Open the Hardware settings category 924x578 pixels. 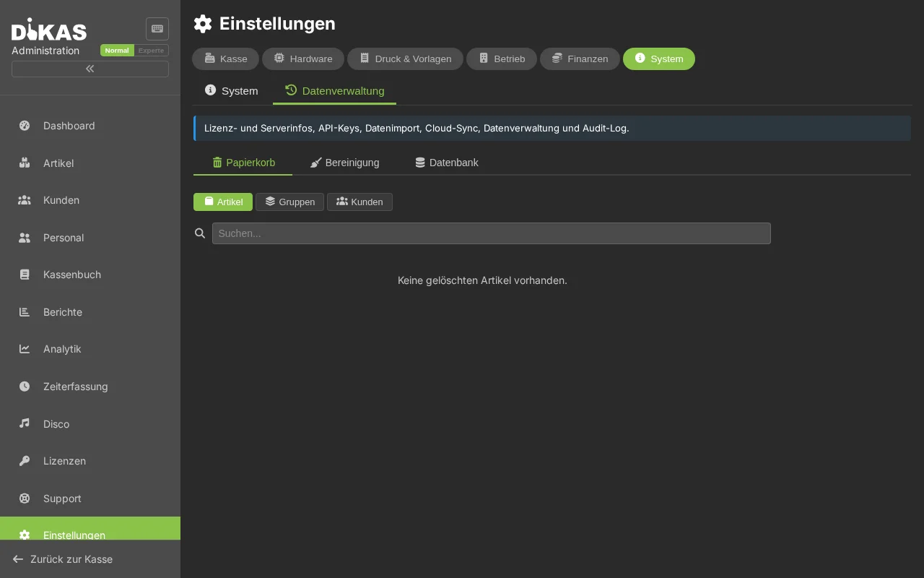(303, 59)
